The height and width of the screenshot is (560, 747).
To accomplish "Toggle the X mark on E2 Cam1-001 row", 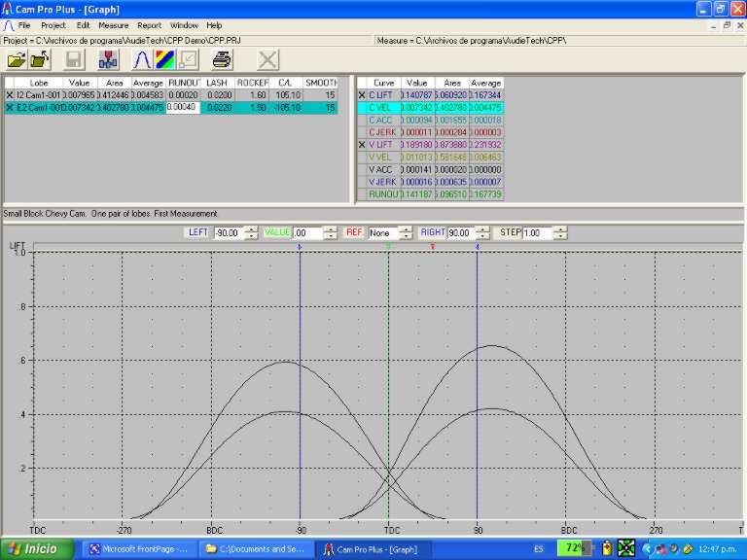I will 9,108.
